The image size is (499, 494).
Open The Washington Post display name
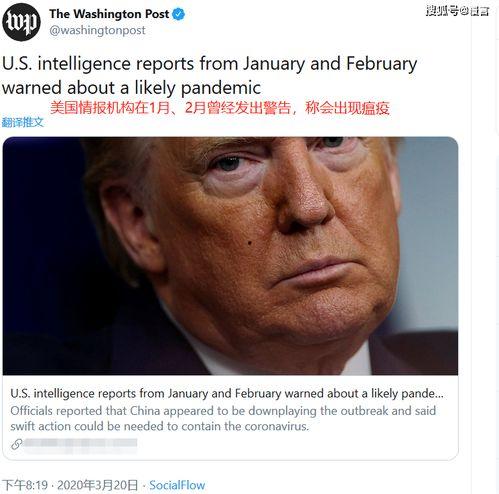[x=109, y=14]
